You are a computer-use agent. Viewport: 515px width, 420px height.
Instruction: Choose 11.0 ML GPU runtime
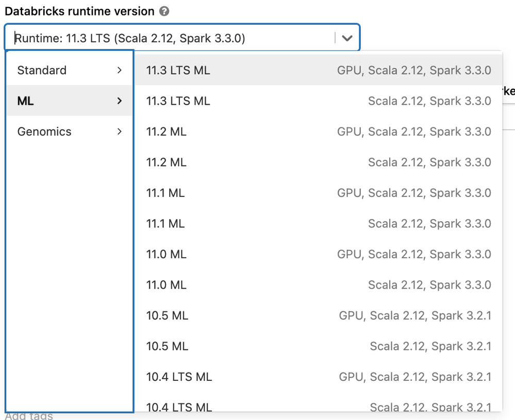click(318, 254)
